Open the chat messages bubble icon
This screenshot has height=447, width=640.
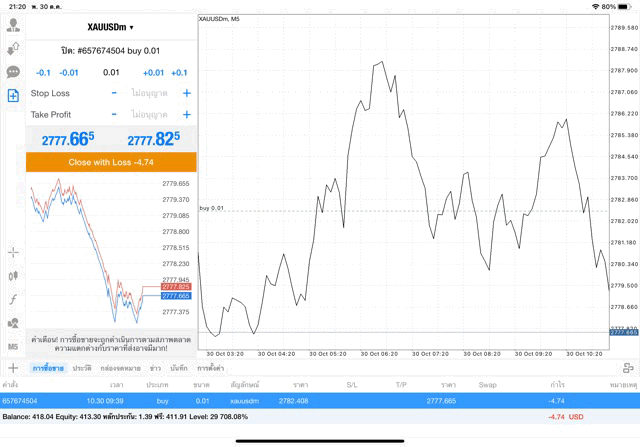tap(13, 72)
